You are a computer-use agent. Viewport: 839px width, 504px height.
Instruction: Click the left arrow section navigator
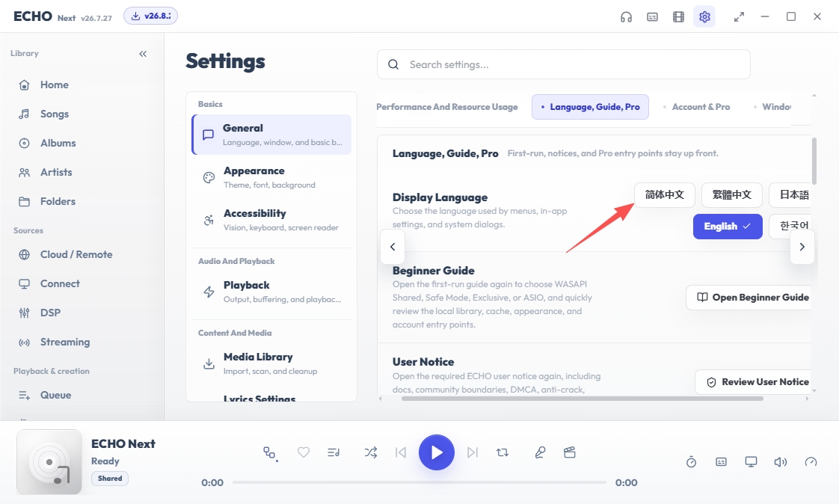click(x=393, y=247)
